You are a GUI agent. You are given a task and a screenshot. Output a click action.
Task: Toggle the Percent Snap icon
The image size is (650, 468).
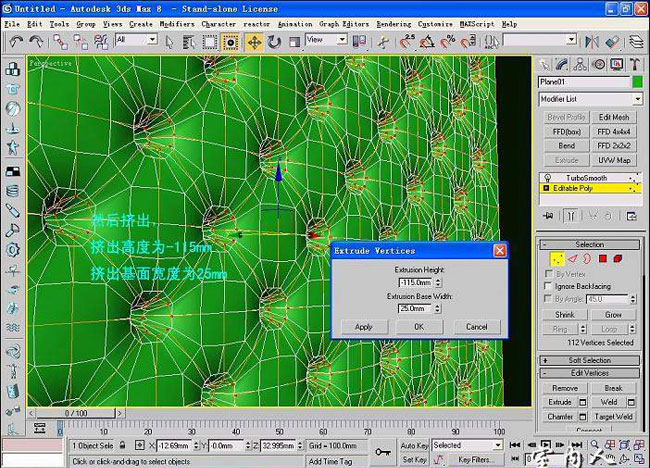coord(448,41)
